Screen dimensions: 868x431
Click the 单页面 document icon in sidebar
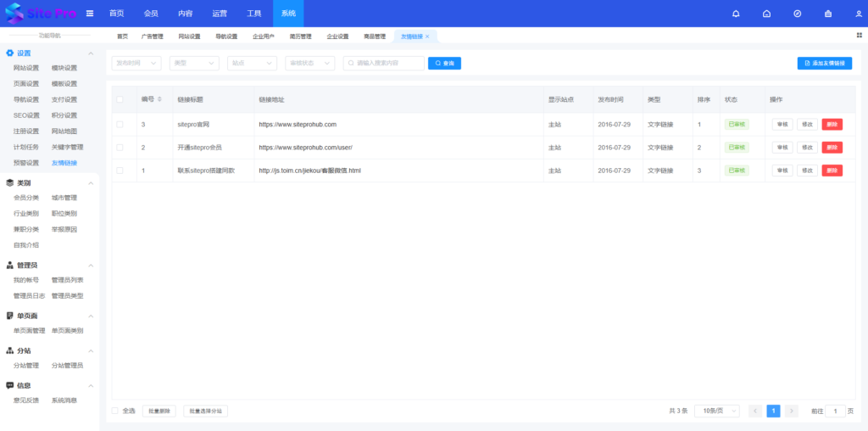point(9,316)
